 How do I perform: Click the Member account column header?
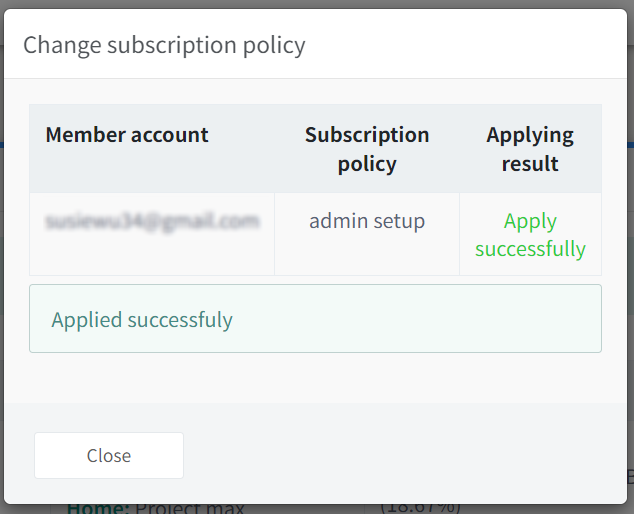point(127,135)
